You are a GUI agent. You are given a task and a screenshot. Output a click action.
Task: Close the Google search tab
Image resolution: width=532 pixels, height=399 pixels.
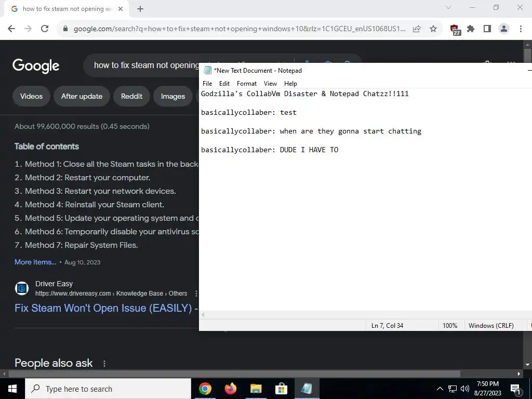click(120, 9)
